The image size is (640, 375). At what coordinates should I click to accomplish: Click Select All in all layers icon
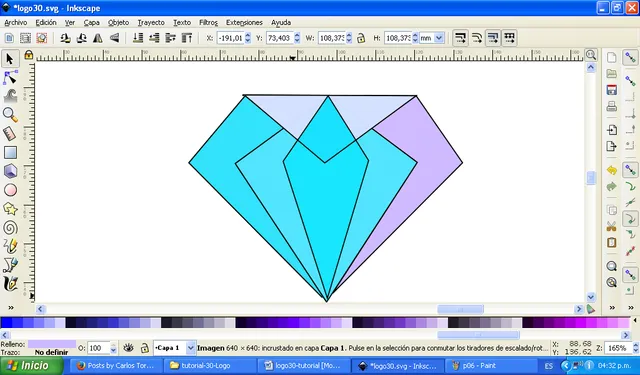tap(25, 38)
